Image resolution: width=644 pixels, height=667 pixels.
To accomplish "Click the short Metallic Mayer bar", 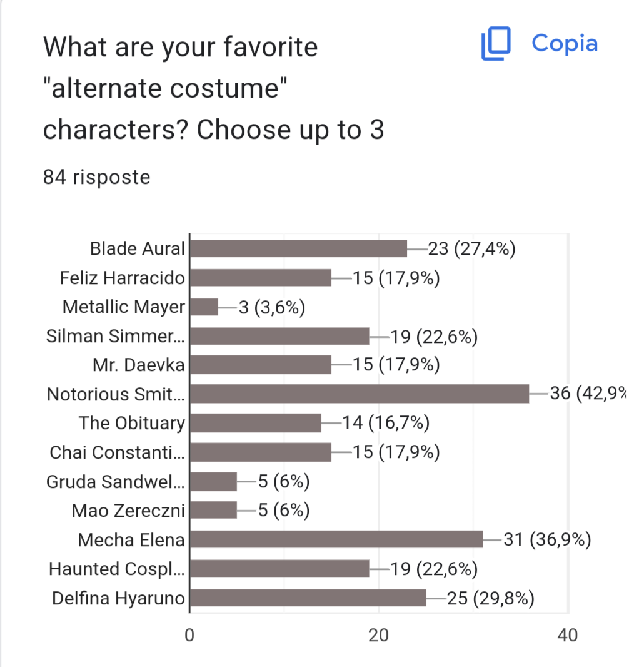I will point(204,307).
